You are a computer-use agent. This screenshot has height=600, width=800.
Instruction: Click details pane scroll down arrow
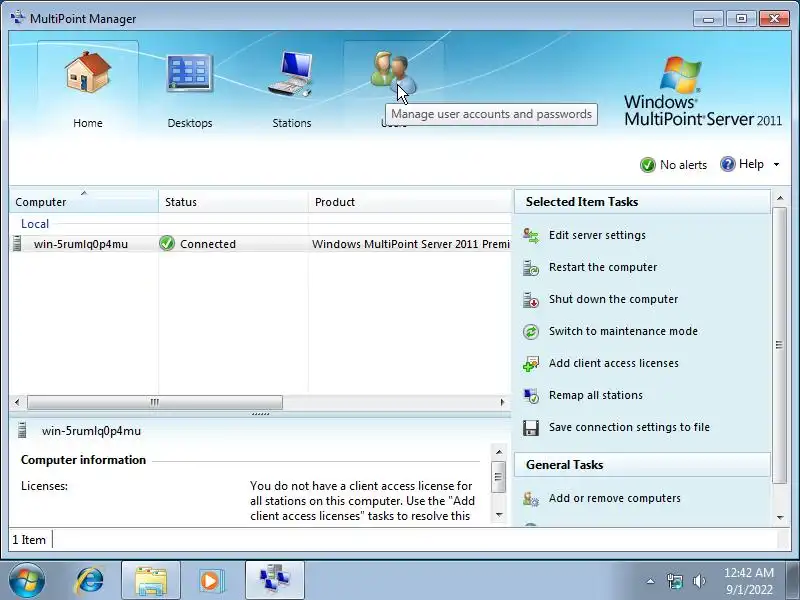click(x=499, y=515)
